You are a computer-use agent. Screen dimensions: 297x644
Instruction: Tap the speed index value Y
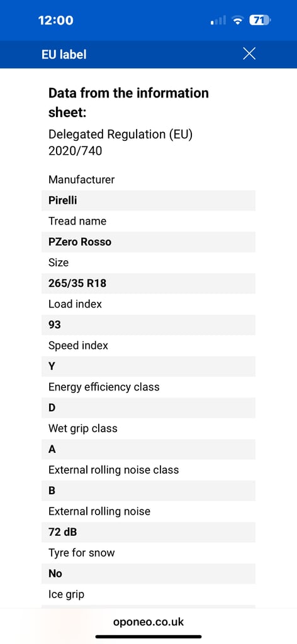(x=148, y=367)
